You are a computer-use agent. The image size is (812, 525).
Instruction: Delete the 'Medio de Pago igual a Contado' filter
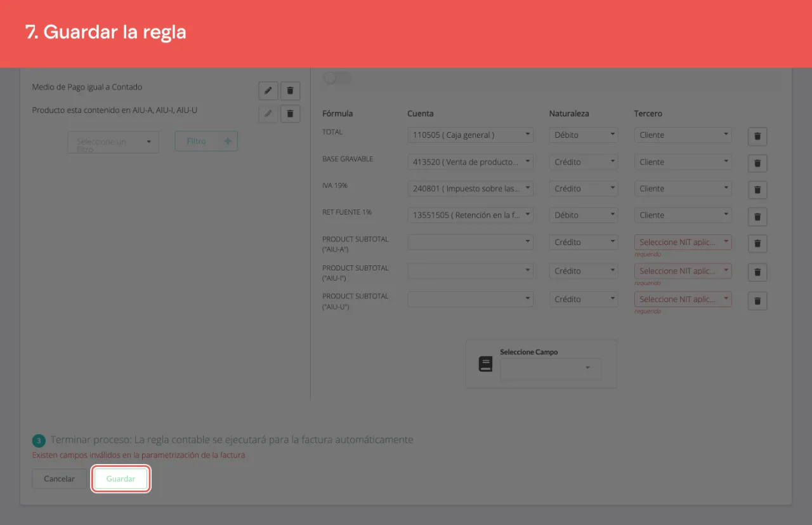pos(291,91)
